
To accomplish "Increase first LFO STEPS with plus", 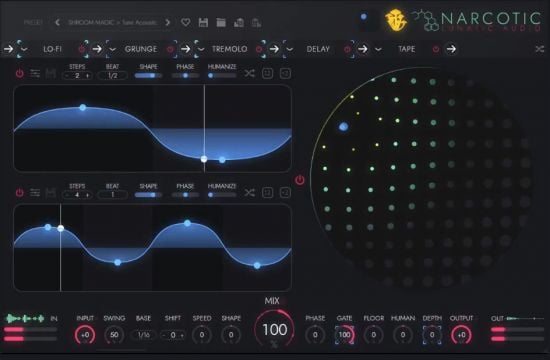I will click(x=87, y=75).
